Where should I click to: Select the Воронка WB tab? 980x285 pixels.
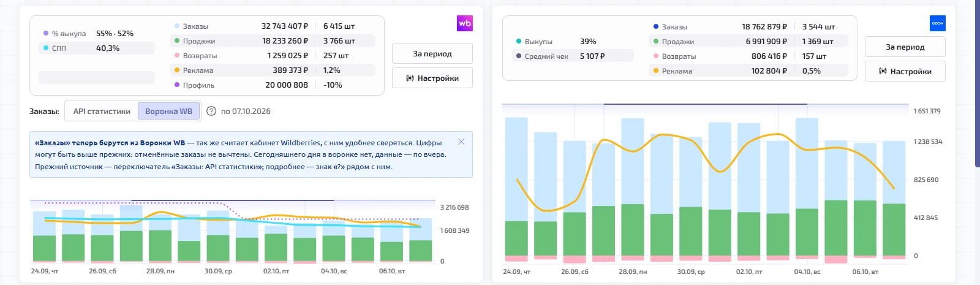click(x=168, y=111)
